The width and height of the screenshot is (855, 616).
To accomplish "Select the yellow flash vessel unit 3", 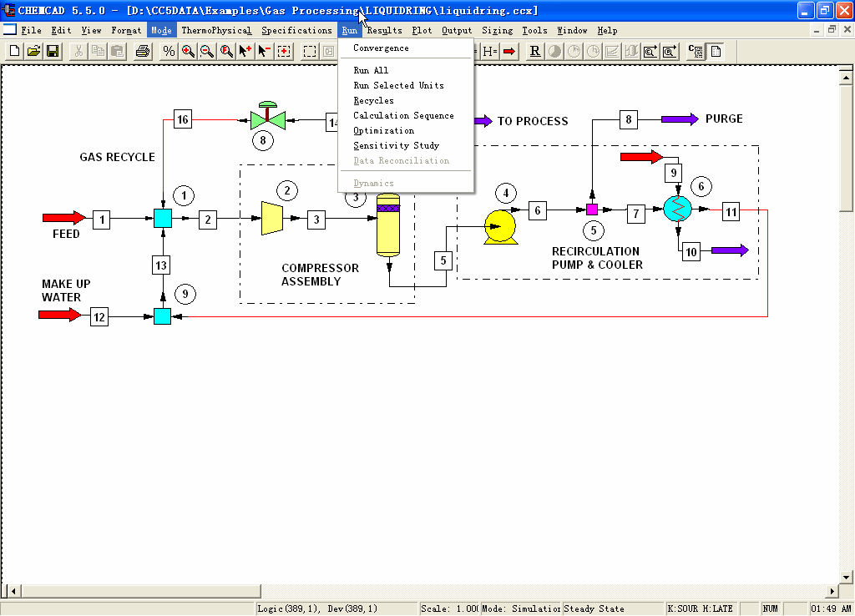I will (x=388, y=225).
